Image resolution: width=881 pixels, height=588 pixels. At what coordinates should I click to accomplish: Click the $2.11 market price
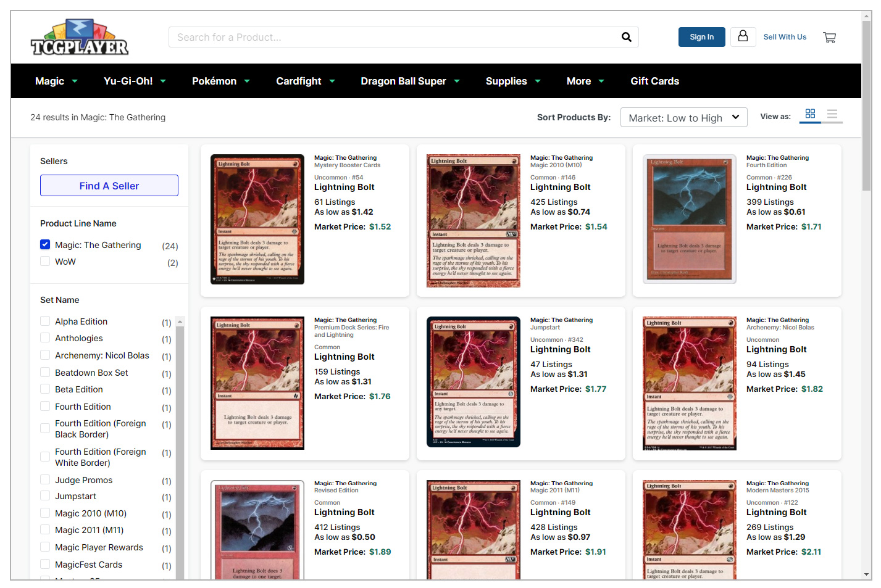[811, 552]
